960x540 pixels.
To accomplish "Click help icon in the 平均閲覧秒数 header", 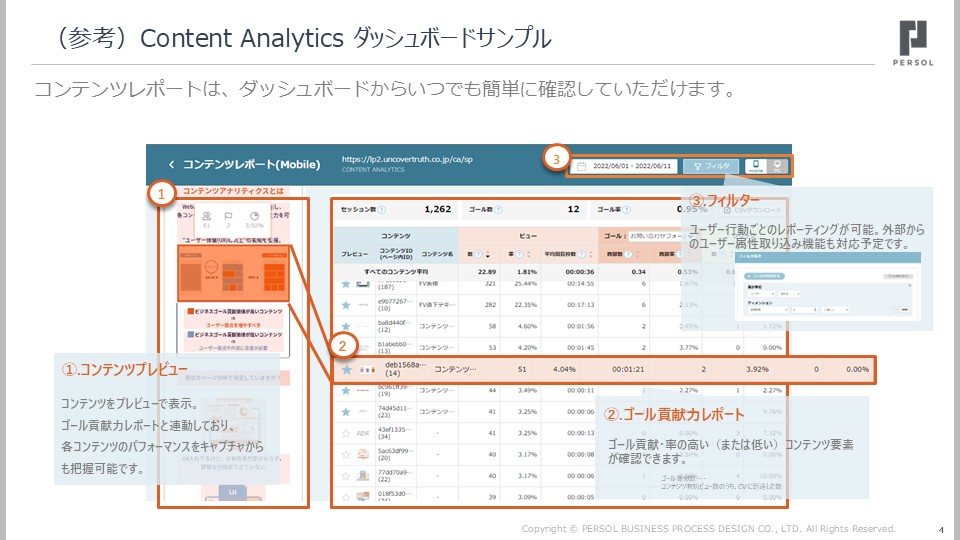I will pos(582,254).
